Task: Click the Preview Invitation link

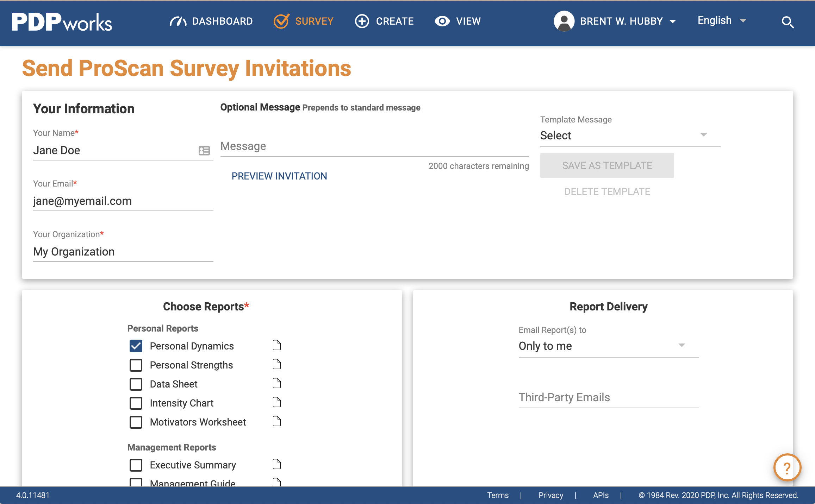Action: click(279, 176)
